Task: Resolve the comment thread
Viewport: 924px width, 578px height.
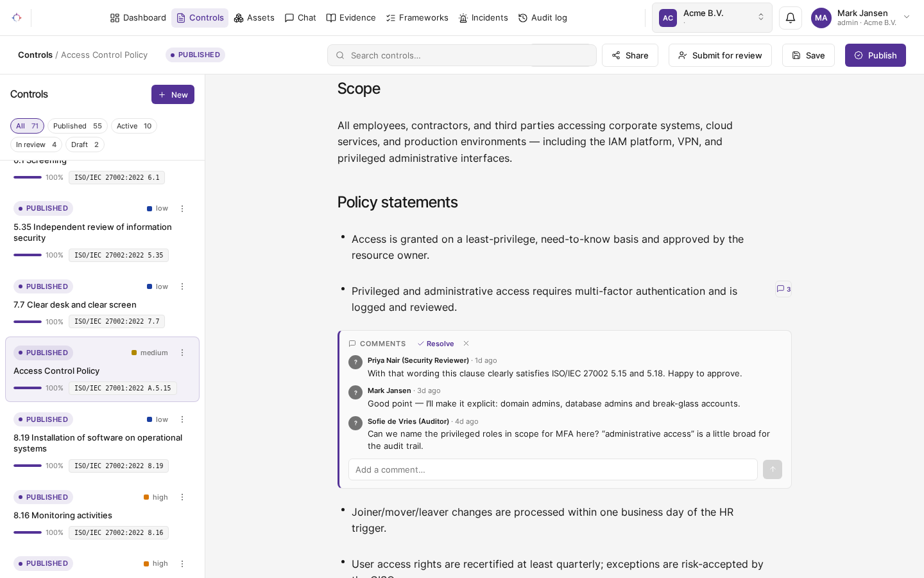Action: pos(436,344)
